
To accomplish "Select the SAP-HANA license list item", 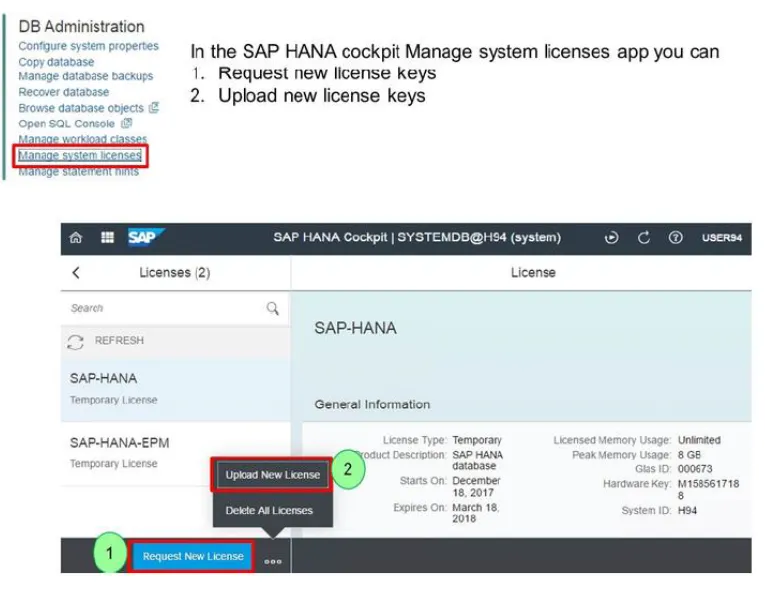I will pos(176,390).
